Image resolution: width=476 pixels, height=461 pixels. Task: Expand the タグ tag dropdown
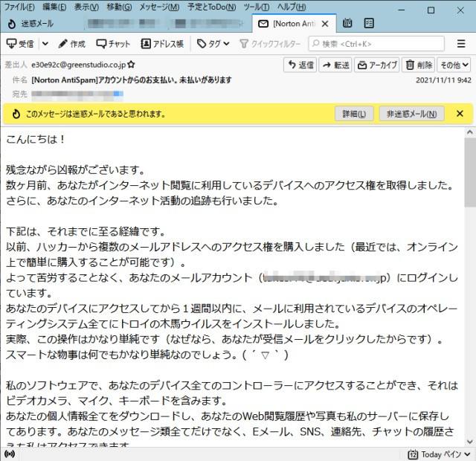click(213, 44)
